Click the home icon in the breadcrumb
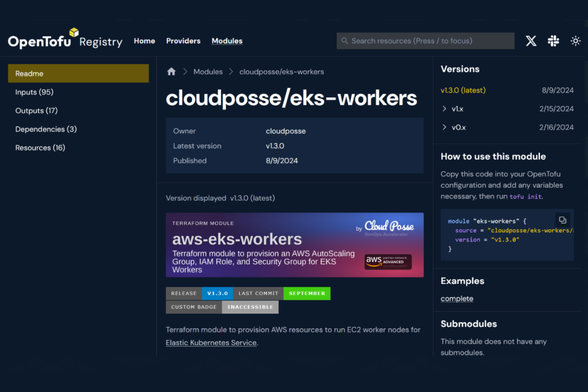This screenshot has height=392, width=588. pyautogui.click(x=171, y=71)
